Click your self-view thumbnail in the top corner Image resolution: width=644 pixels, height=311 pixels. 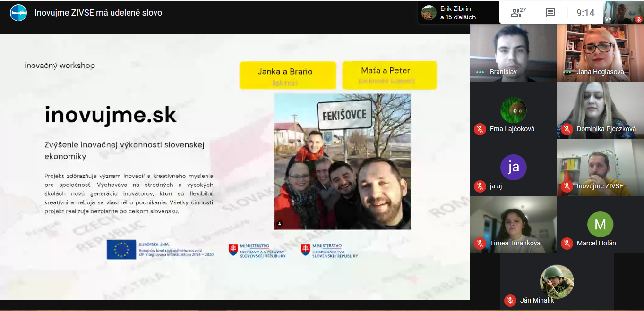624,13
